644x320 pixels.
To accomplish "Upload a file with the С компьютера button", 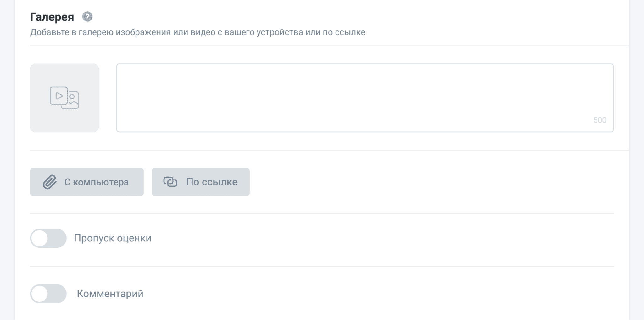I will tap(87, 182).
